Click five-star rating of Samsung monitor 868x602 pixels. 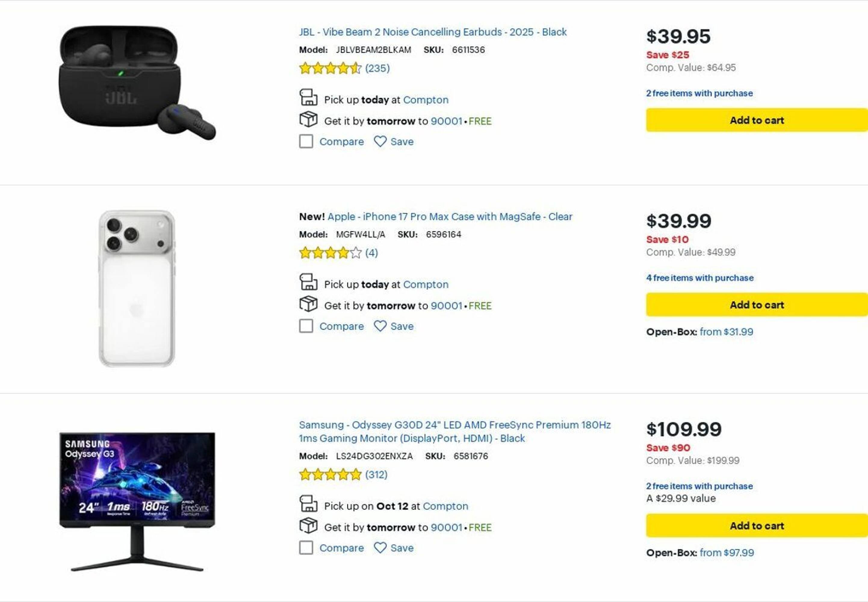click(330, 474)
